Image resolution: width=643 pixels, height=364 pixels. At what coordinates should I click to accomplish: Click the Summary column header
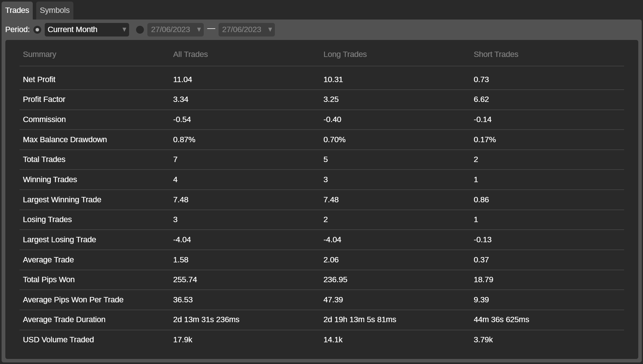(39, 54)
